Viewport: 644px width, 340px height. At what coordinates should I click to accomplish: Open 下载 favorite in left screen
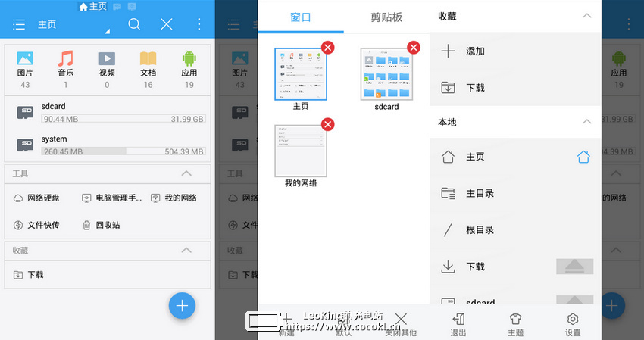tap(29, 275)
